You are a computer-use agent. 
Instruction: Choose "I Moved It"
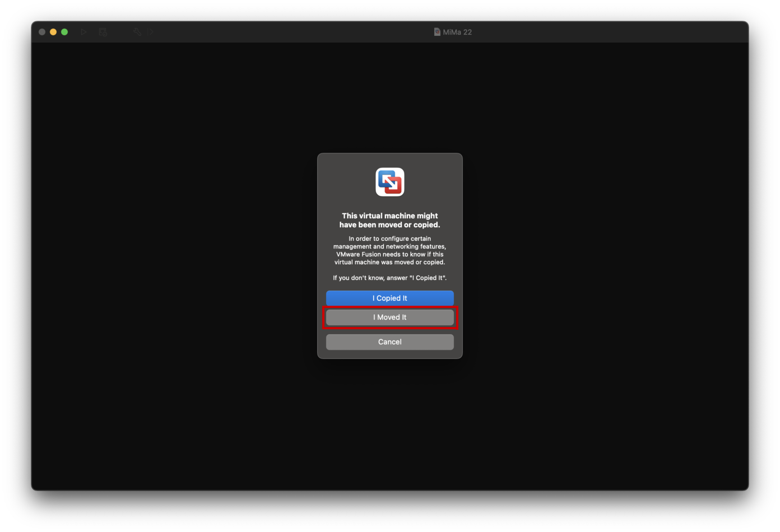click(x=390, y=317)
